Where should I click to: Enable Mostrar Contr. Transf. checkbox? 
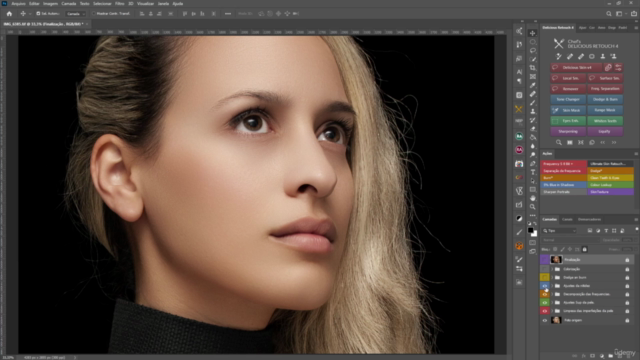[x=94, y=13]
